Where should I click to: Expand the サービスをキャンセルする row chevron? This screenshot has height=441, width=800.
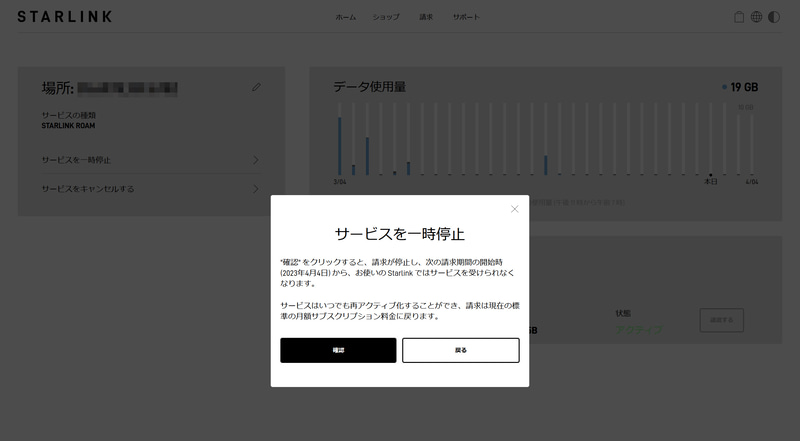tap(256, 189)
